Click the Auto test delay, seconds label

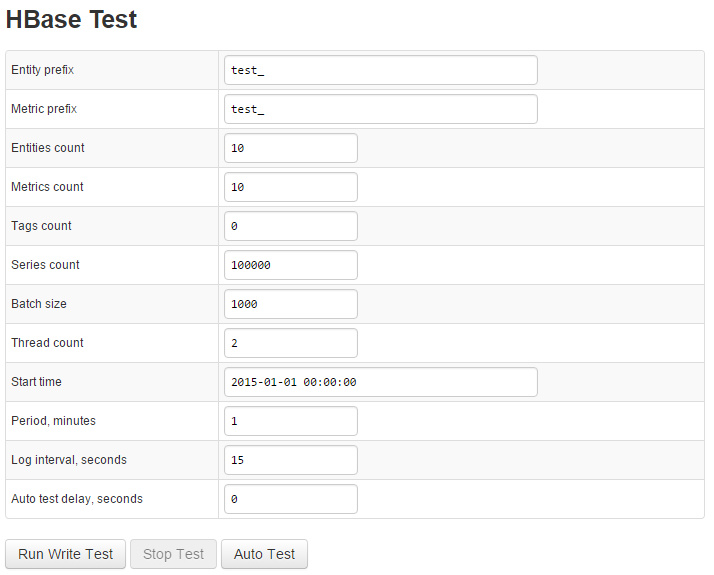click(x=76, y=499)
